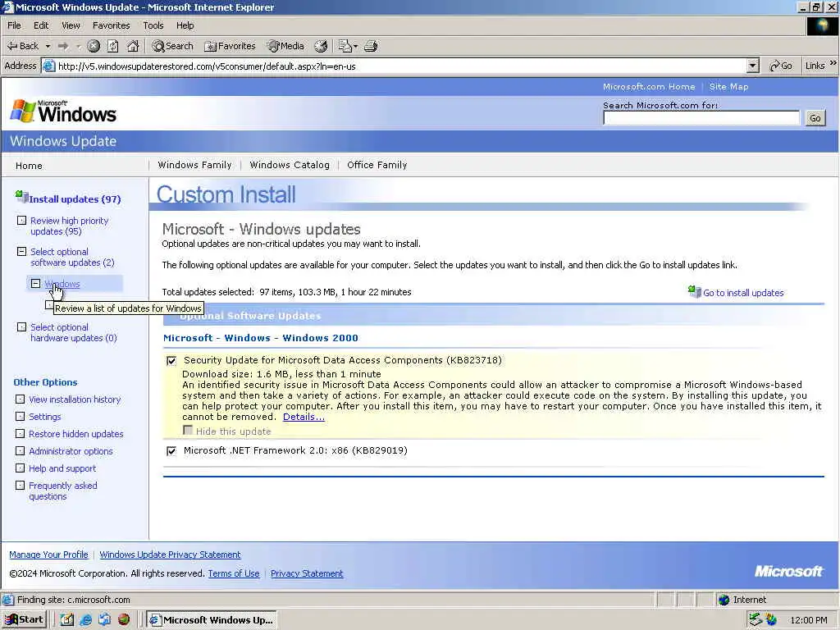Open the Start menu
Image resolution: width=840 pixels, height=630 pixels.
click(24, 620)
